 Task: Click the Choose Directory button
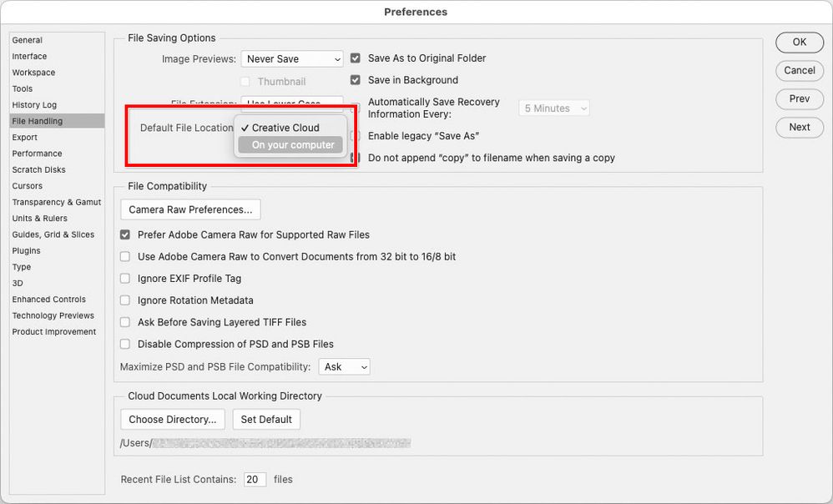172,420
